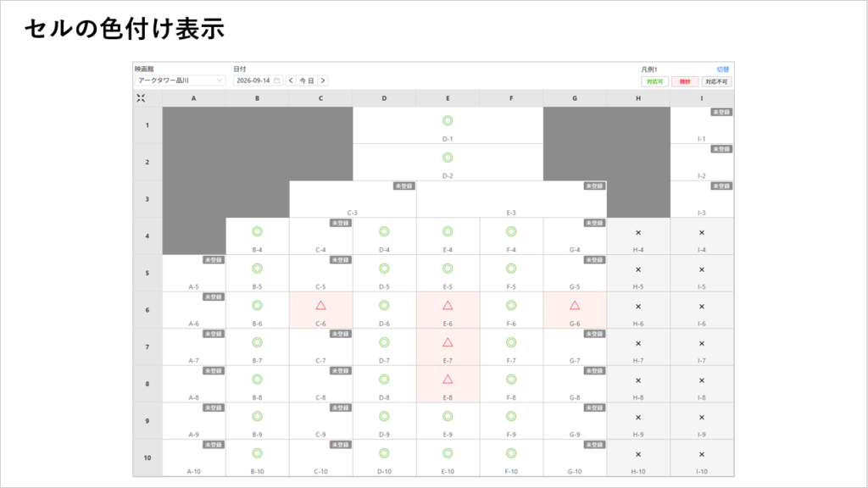Click the double-circle icon in cell B-4
Image resolution: width=868 pixels, height=488 pixels.
pos(257,231)
